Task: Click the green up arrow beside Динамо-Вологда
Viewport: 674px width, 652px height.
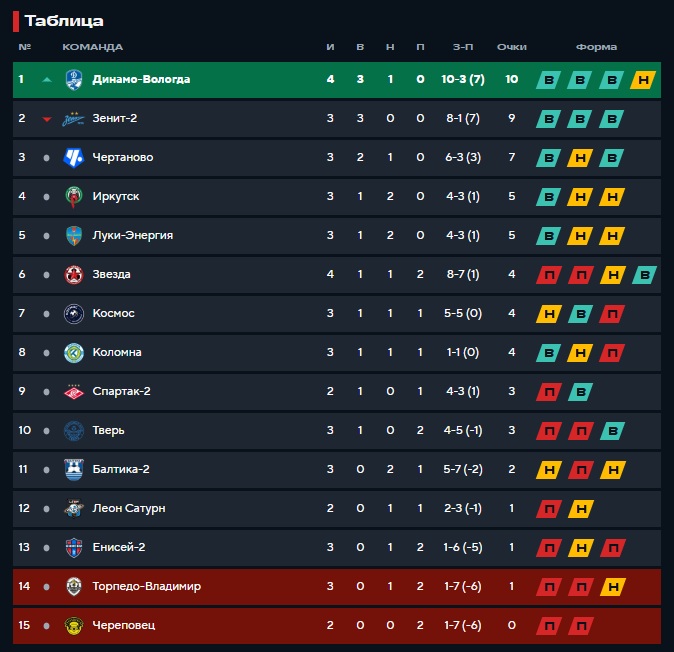Action: [47, 80]
